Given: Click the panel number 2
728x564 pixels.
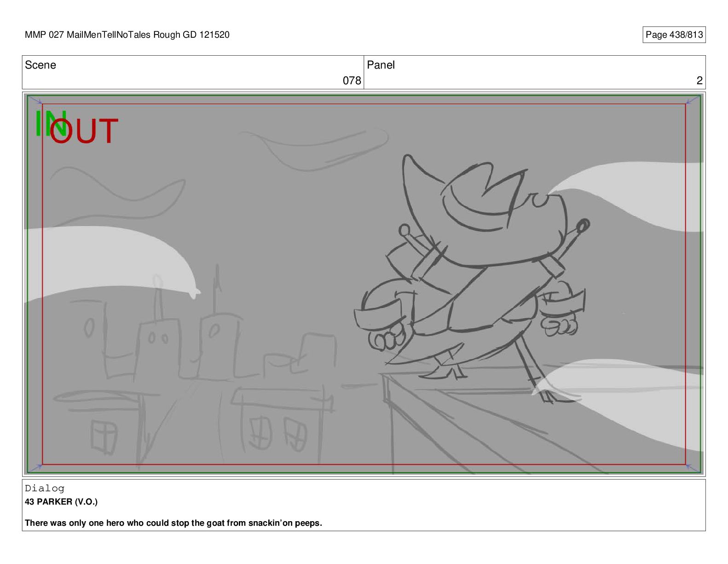Looking at the screenshot, I should pos(699,81).
